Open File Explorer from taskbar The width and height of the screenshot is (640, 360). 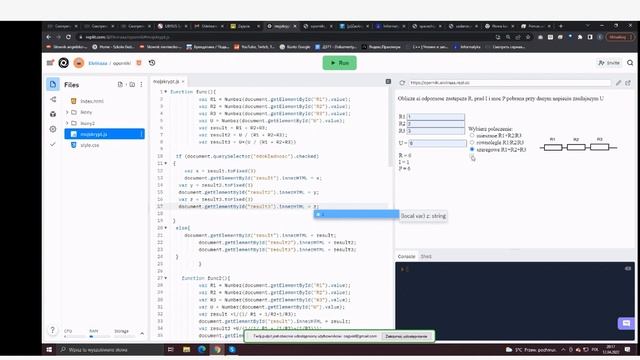[x=187, y=349]
